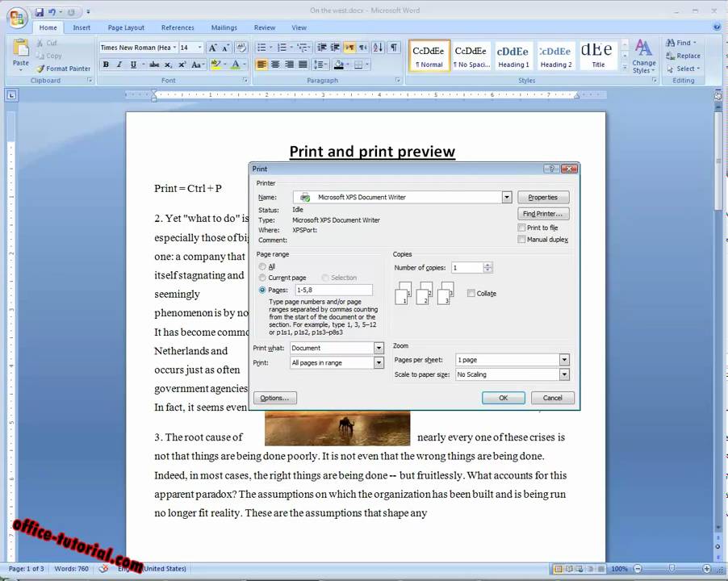Apply the Heading 1 style
The width and height of the screenshot is (728, 581).
[513, 56]
